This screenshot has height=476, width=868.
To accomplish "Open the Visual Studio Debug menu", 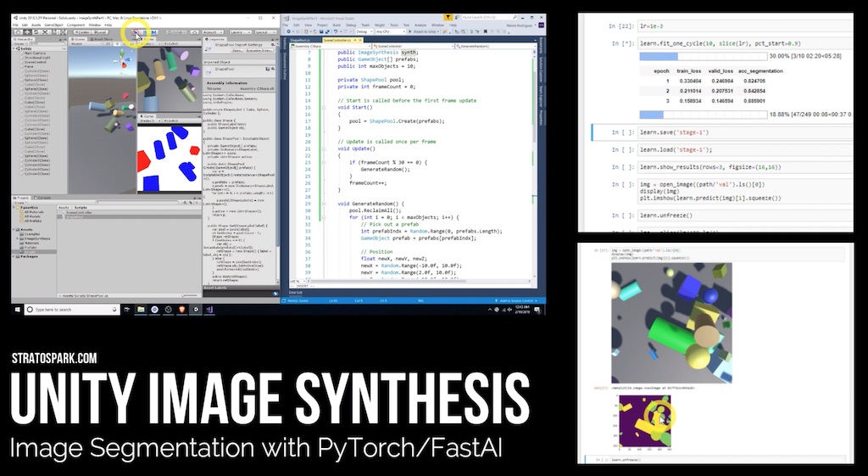I will [x=351, y=25].
